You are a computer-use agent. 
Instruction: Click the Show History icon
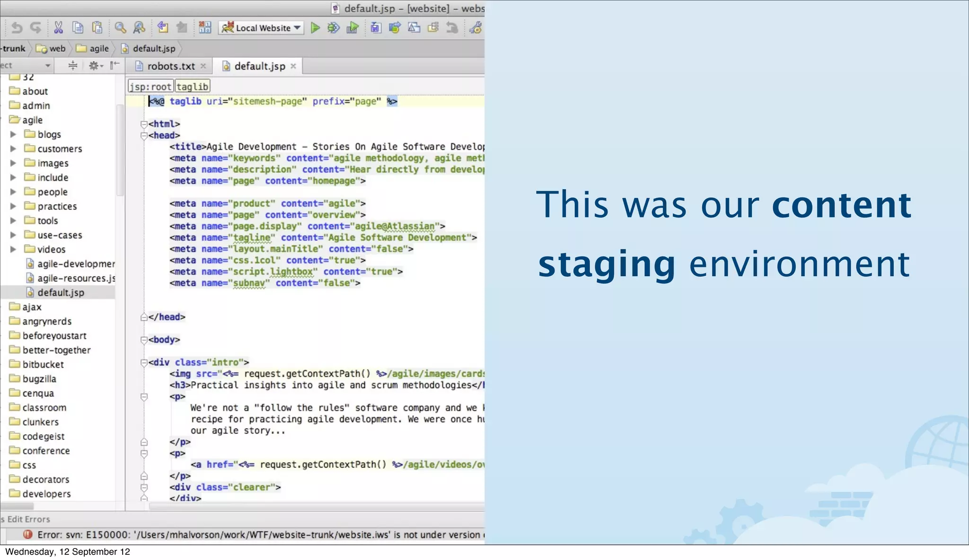433,28
